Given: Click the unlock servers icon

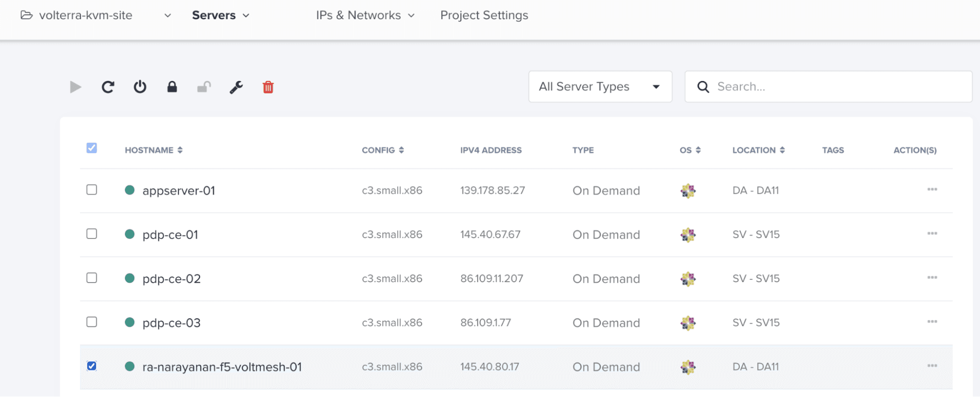Looking at the screenshot, I should tap(204, 87).
